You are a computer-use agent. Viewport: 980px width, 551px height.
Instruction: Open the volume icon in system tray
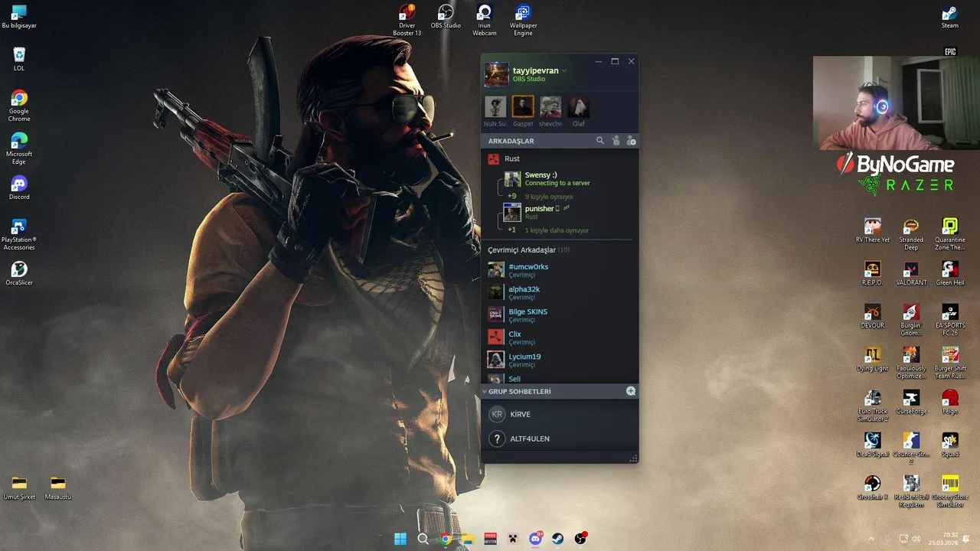coord(916,539)
